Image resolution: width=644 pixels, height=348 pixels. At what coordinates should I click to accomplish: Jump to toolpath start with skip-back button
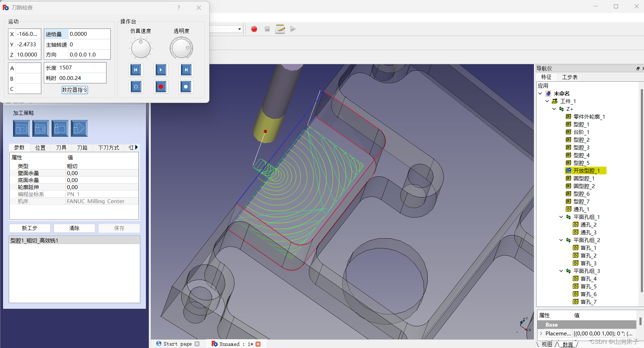[136, 70]
